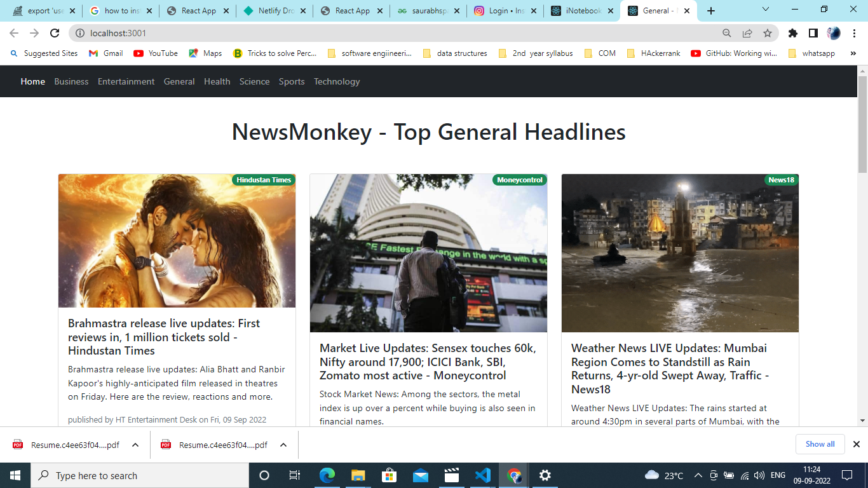
Task: Open Suggested Sites bookmark
Action: point(44,53)
